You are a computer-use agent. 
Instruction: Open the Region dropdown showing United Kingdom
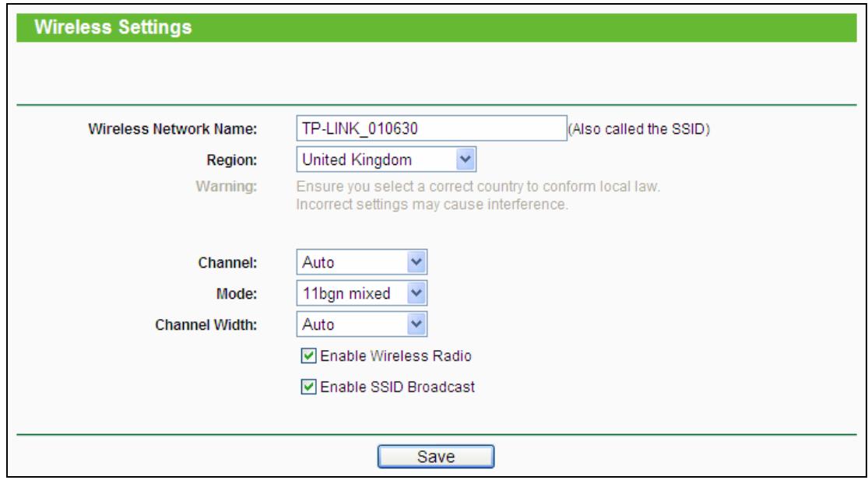(386, 160)
